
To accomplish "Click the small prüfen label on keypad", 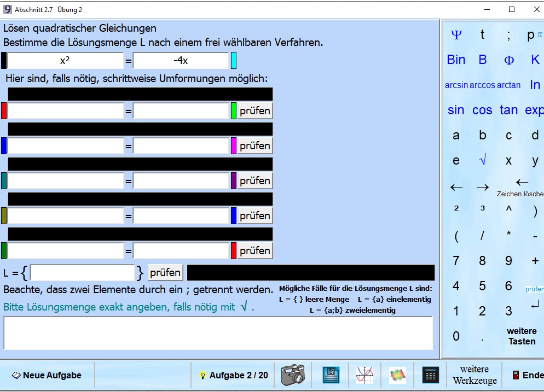I will click(534, 289).
